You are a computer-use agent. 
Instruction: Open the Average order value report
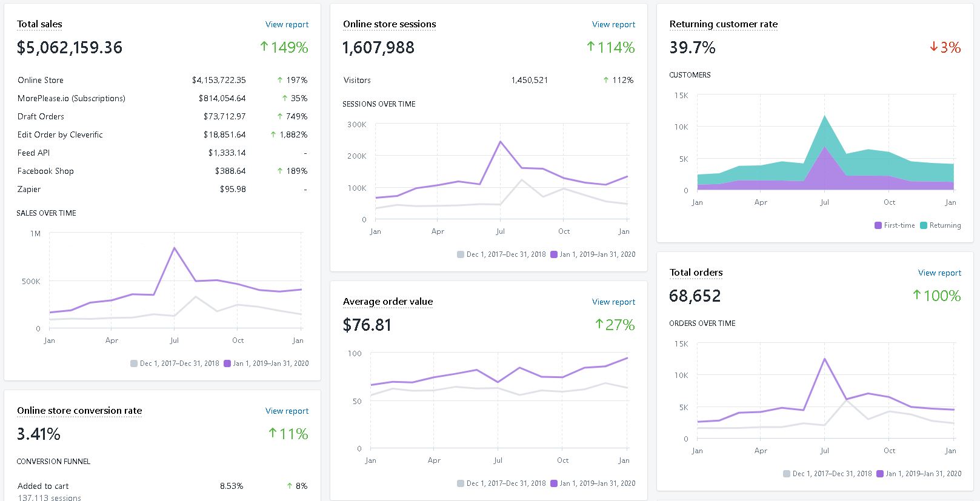pyautogui.click(x=613, y=302)
